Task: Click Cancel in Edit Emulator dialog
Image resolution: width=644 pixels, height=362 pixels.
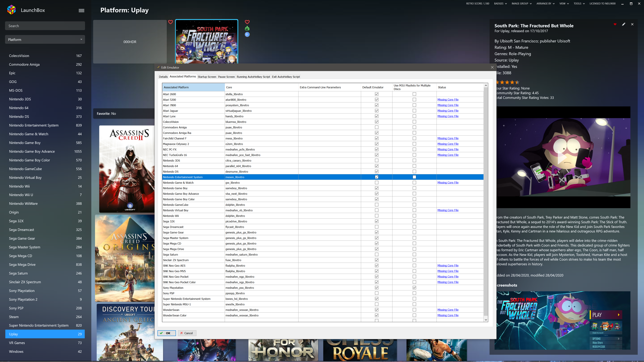Action: pos(187,333)
